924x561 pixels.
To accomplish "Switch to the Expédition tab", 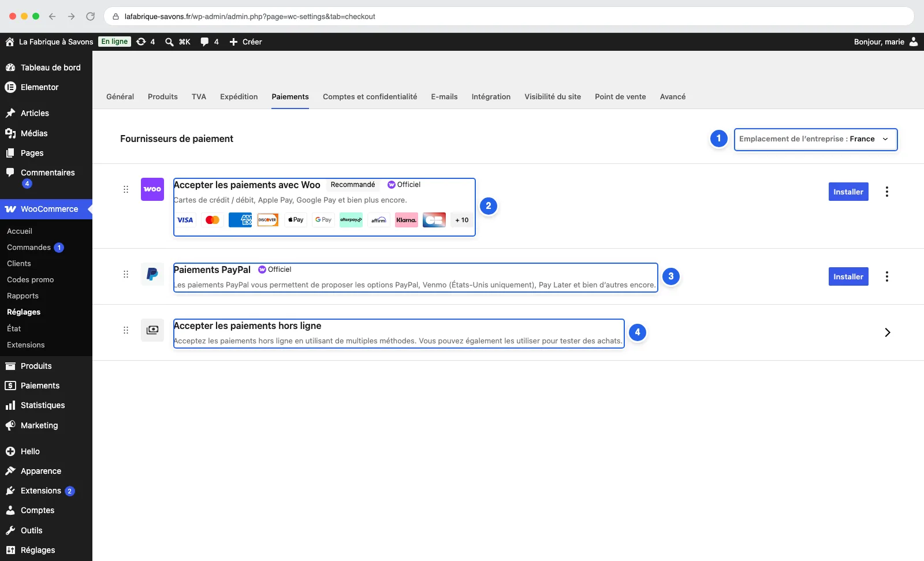I will [239, 96].
